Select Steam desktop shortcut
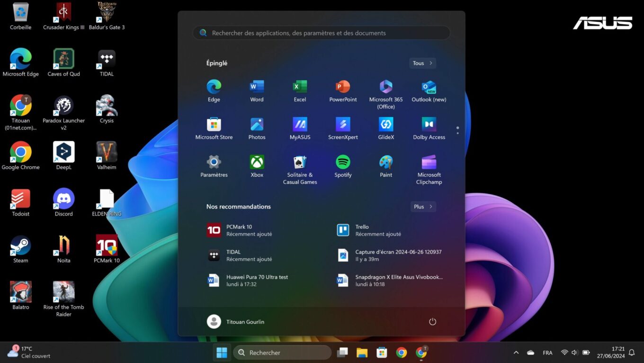The width and height of the screenshot is (644, 363). [x=21, y=249]
